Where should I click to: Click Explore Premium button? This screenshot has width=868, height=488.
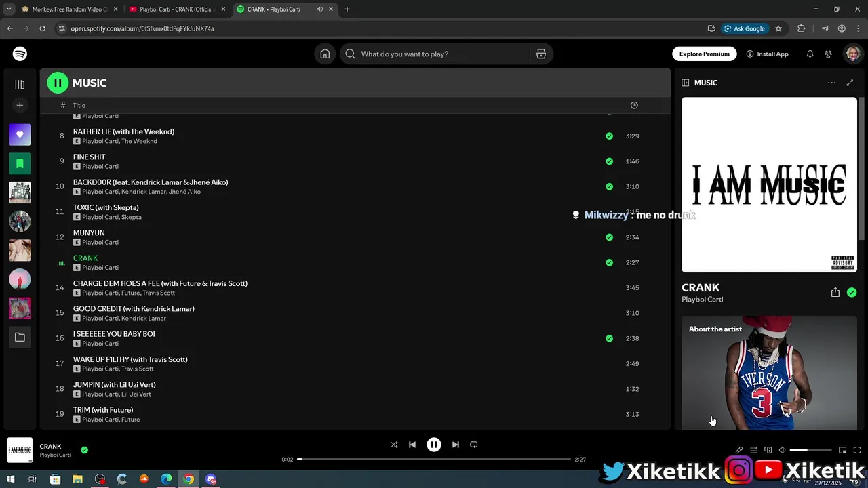click(x=705, y=54)
